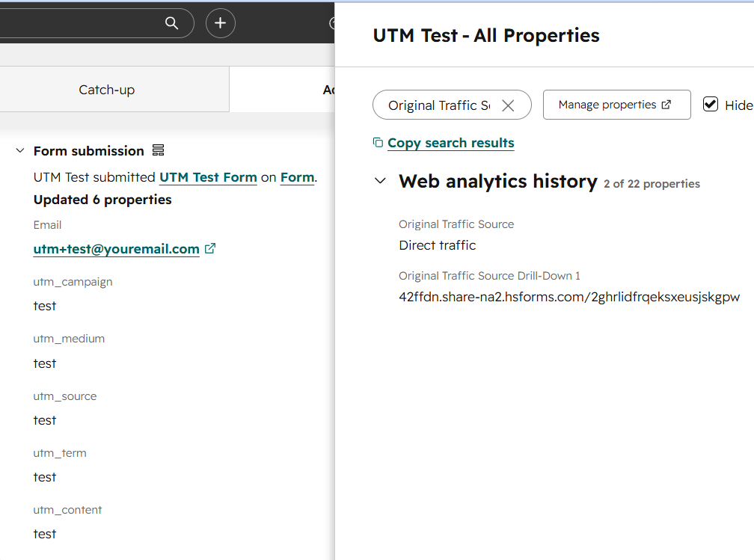
Task: Collapse the Form submission section
Action: [x=20, y=150]
